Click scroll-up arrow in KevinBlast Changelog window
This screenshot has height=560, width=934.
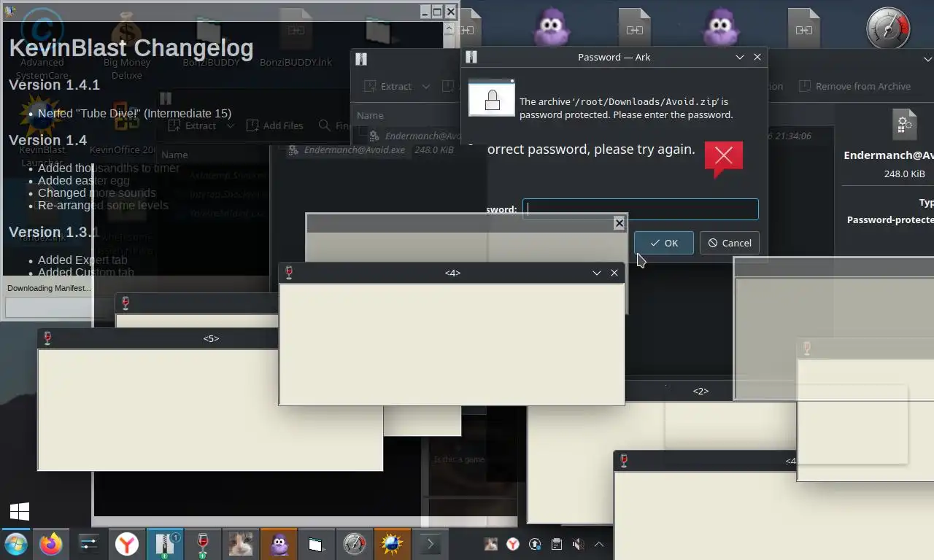pos(449,29)
